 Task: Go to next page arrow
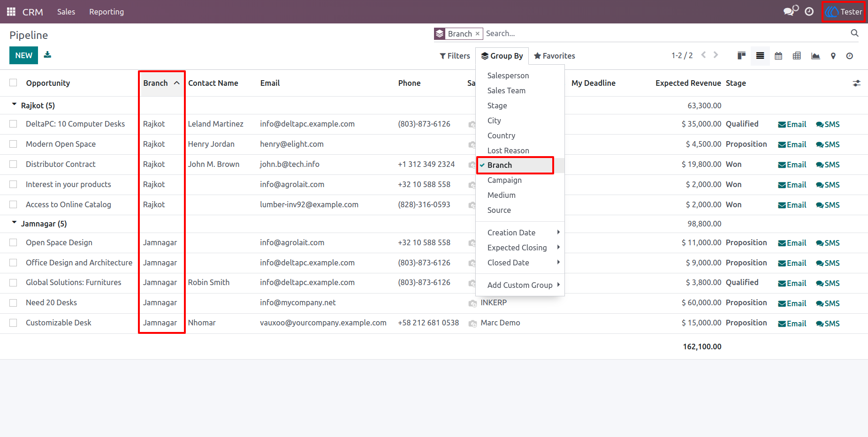[x=716, y=55]
